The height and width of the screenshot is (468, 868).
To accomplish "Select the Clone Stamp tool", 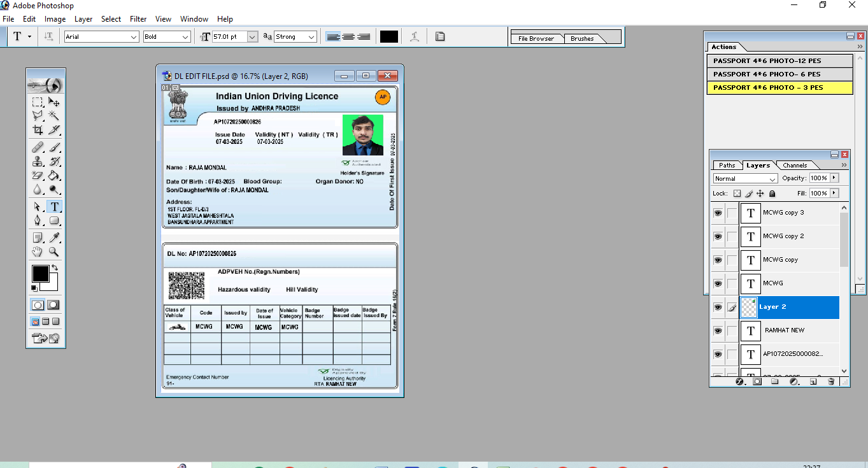I will click(x=38, y=162).
